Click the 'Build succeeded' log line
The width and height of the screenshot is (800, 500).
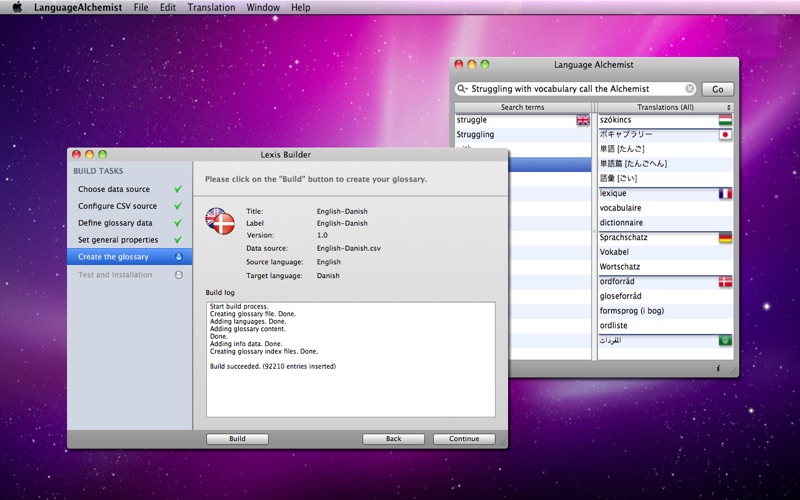273,367
